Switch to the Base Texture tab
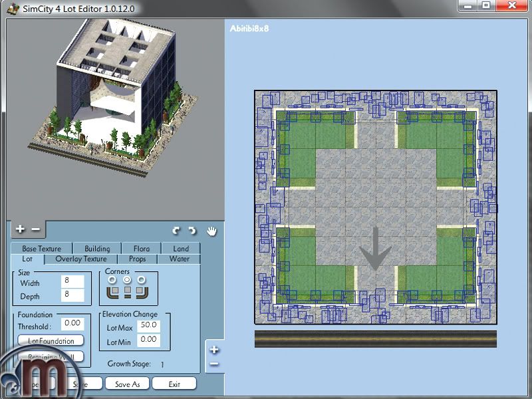This screenshot has width=532, height=399. [x=41, y=248]
